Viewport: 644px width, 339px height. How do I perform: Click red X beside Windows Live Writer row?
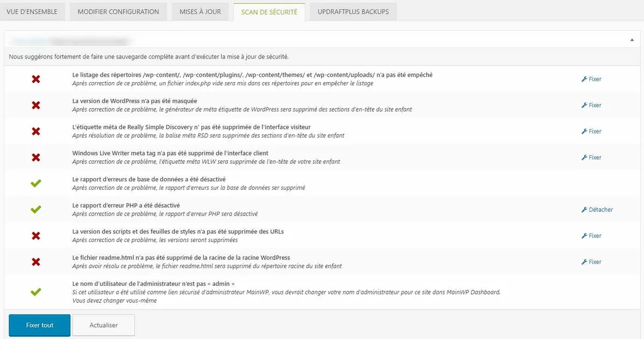coord(35,158)
